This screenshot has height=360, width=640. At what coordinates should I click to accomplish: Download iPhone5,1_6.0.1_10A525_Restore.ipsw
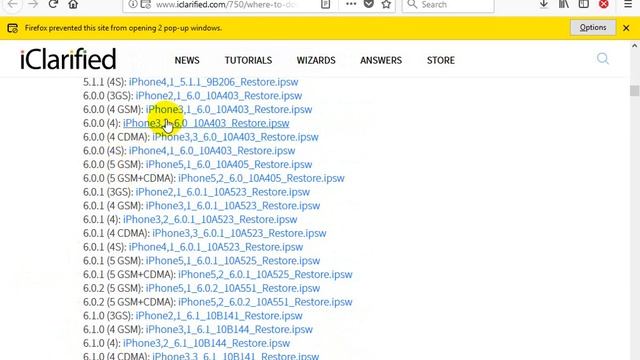[x=233, y=261]
